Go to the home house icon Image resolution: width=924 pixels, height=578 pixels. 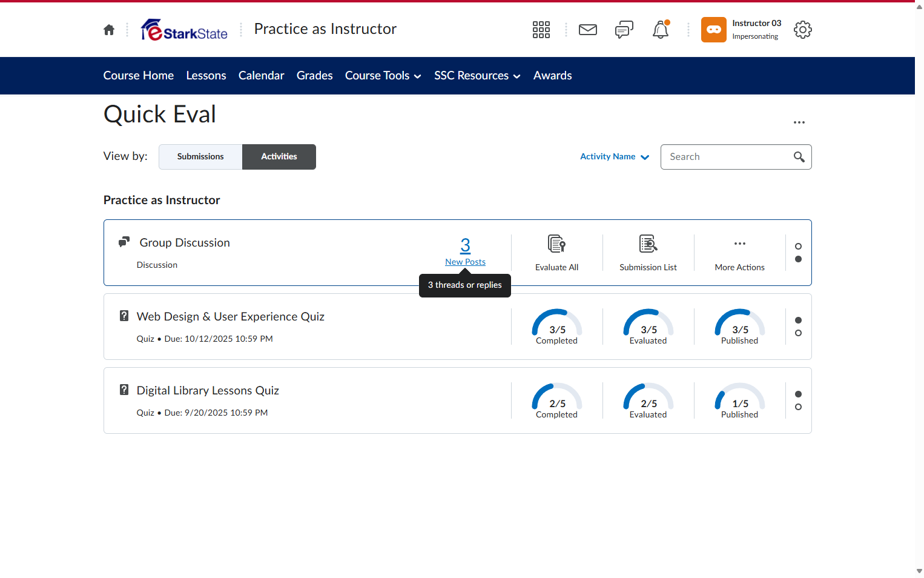[109, 30]
